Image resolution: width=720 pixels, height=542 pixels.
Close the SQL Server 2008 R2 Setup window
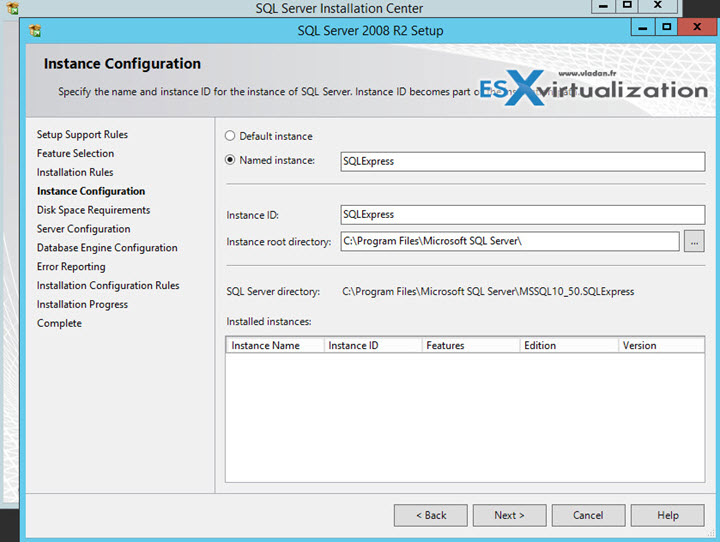[697, 28]
